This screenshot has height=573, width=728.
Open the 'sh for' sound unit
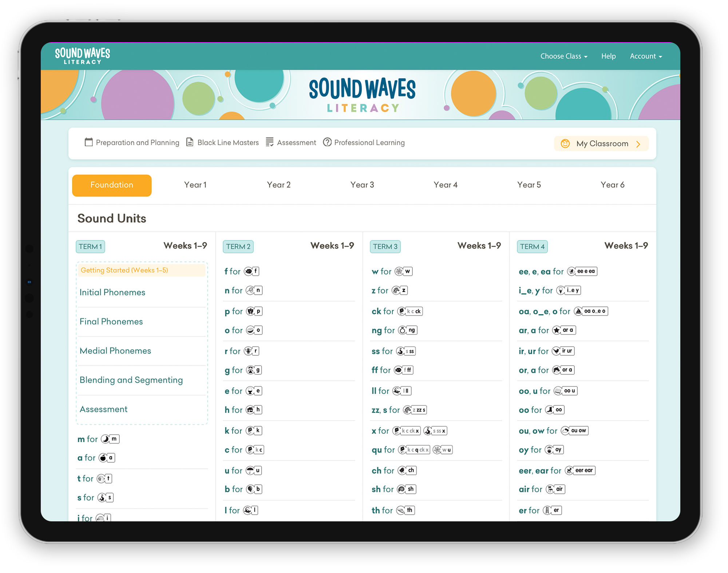coord(394,489)
